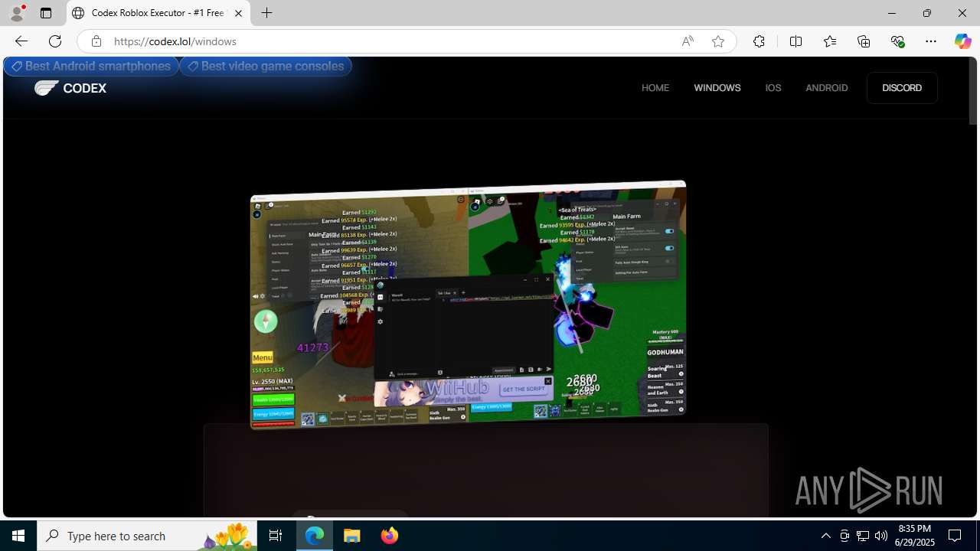Go back to previous page
Viewport: 980px width, 551px height.
click(21, 41)
